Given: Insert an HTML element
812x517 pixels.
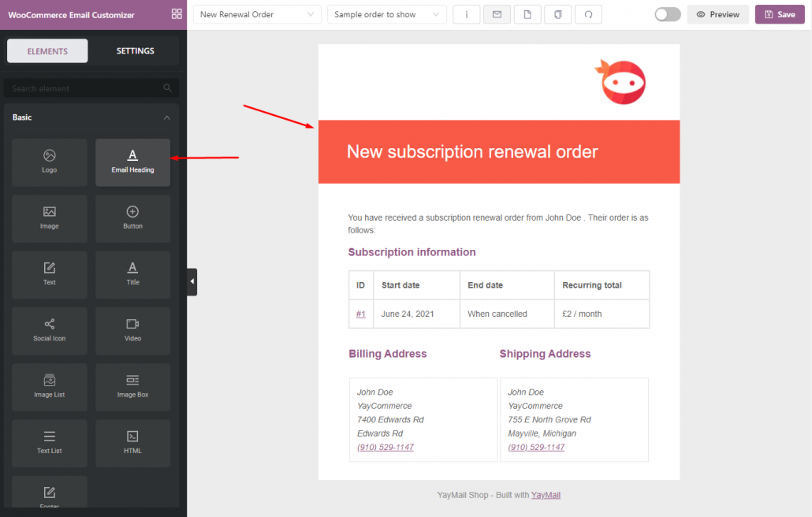Looking at the screenshot, I should click(132, 444).
